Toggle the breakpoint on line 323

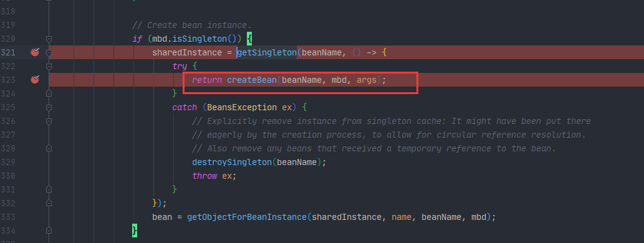(x=35, y=79)
